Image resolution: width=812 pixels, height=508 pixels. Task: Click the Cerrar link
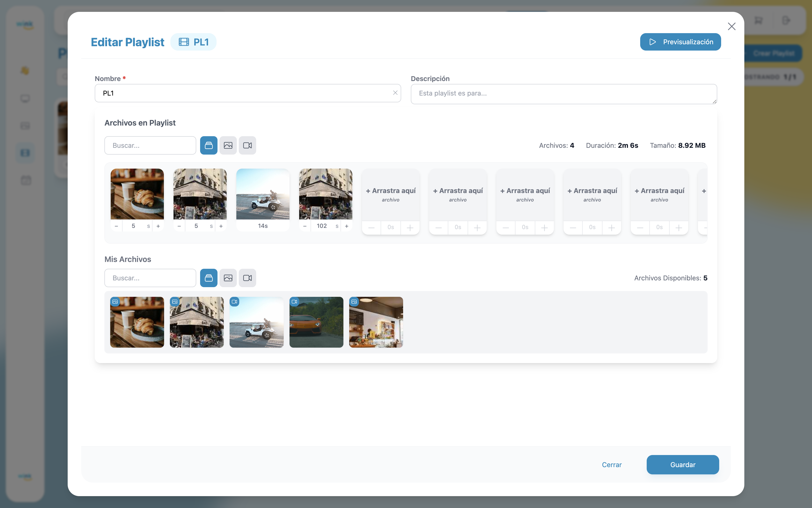(611, 465)
